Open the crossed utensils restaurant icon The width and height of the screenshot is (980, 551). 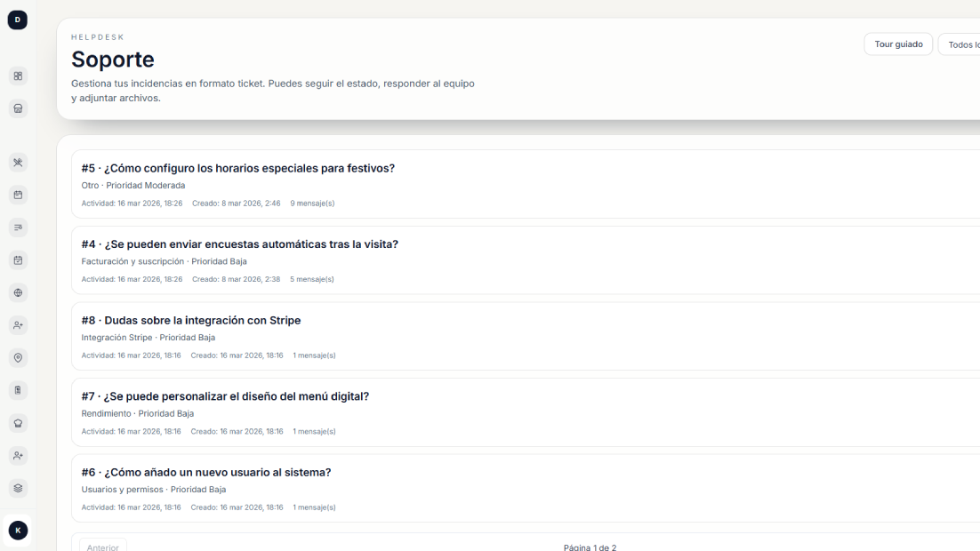pyautogui.click(x=18, y=163)
